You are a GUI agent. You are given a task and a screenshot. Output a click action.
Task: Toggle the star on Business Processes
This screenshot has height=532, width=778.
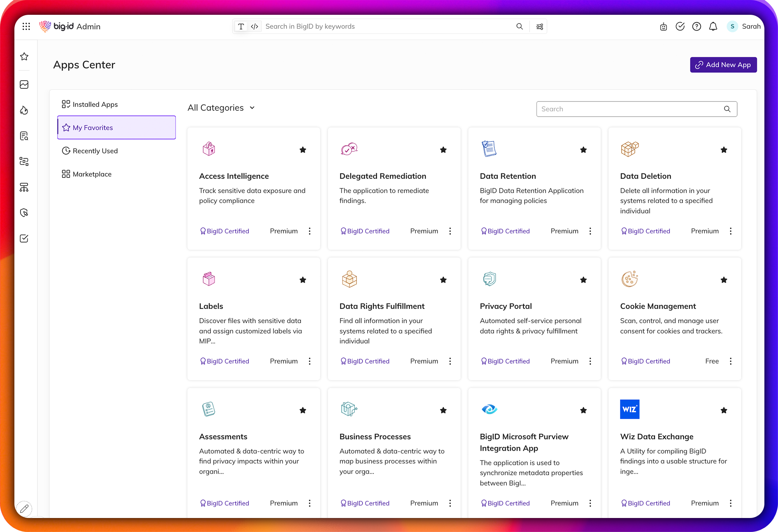tap(443, 410)
